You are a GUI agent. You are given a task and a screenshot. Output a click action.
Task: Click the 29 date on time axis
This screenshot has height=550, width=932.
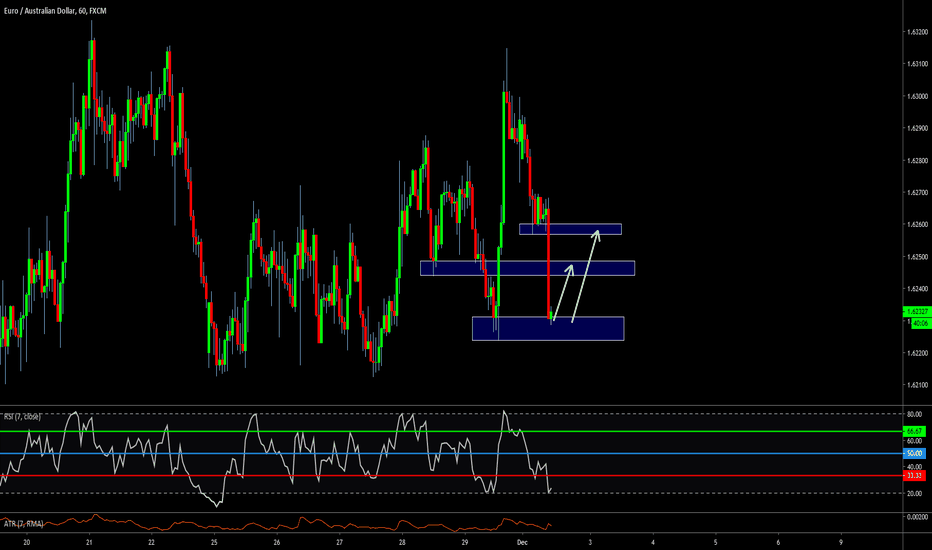pyautogui.click(x=465, y=542)
